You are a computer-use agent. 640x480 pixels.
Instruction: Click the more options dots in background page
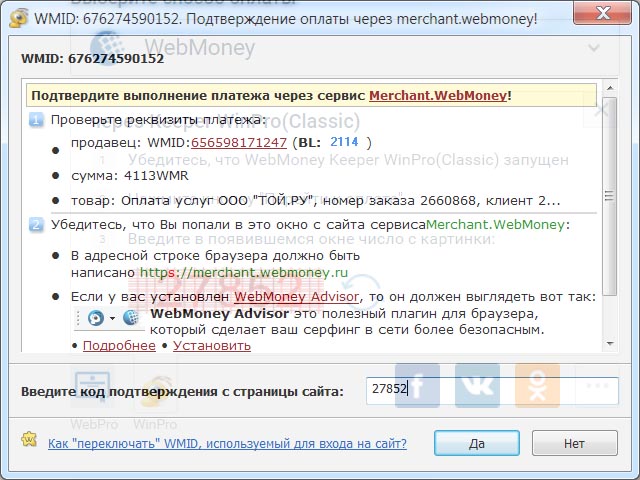pyautogui.click(x=597, y=386)
